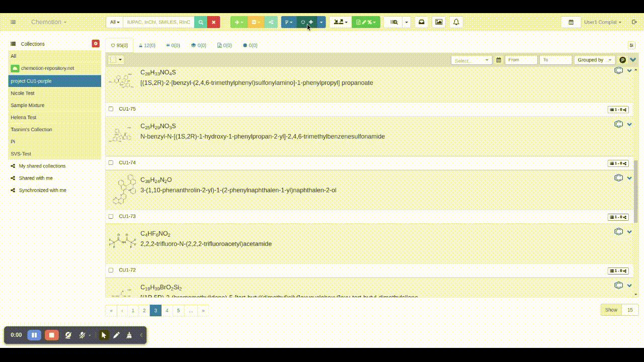Open the Chemotion menu dropdown
The image size is (644, 362).
tap(49, 22)
